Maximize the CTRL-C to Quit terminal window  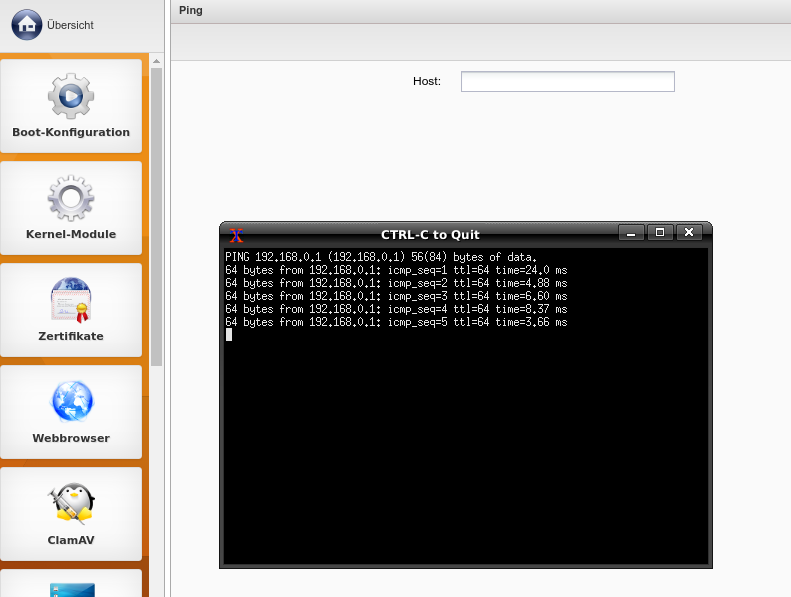[x=660, y=233]
